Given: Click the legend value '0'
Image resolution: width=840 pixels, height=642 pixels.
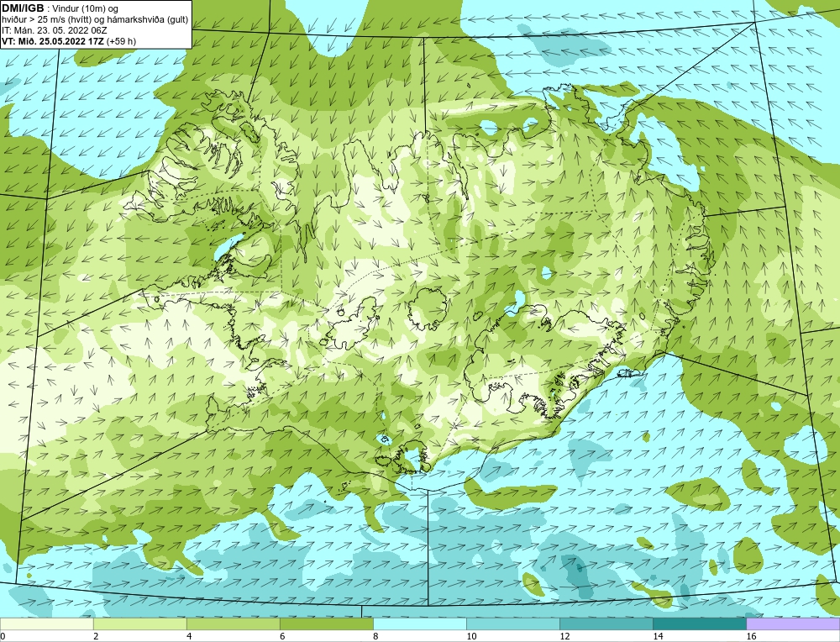Looking at the screenshot, I should (x=3, y=636).
